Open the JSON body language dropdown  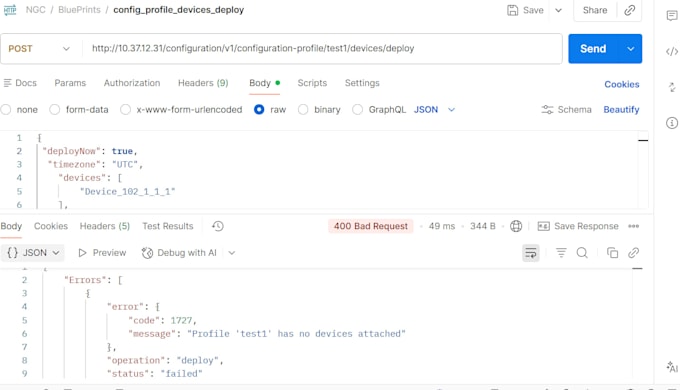434,110
